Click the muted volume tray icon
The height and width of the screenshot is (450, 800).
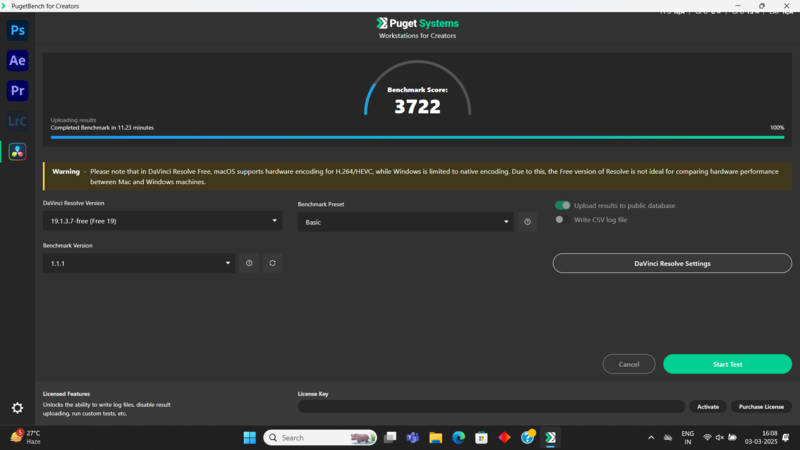719,438
